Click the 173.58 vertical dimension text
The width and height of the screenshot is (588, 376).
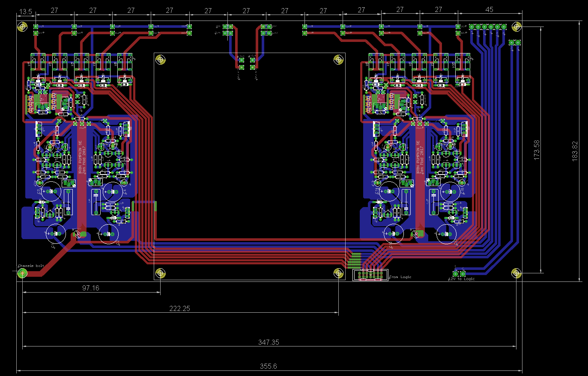(x=537, y=150)
